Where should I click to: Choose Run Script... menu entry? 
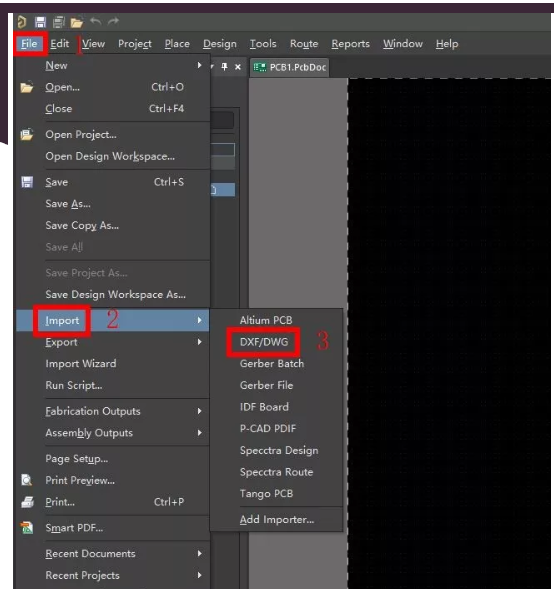(x=113, y=385)
